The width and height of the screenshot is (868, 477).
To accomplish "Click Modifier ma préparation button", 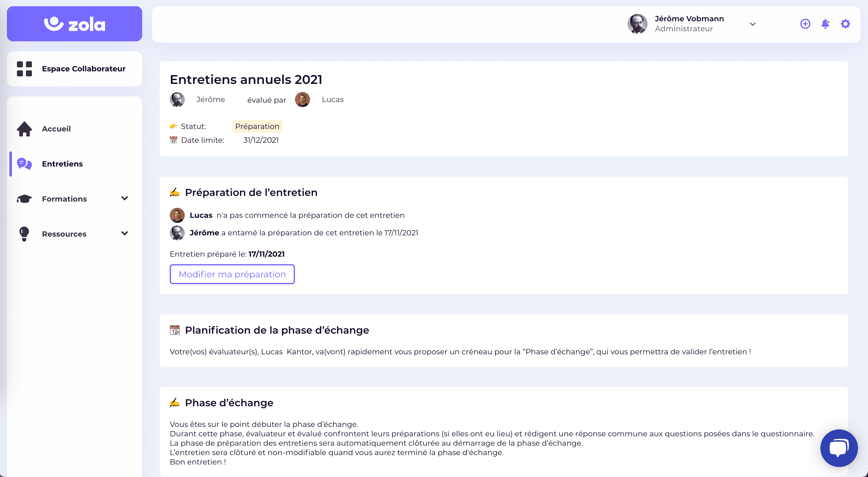I will 232,274.
